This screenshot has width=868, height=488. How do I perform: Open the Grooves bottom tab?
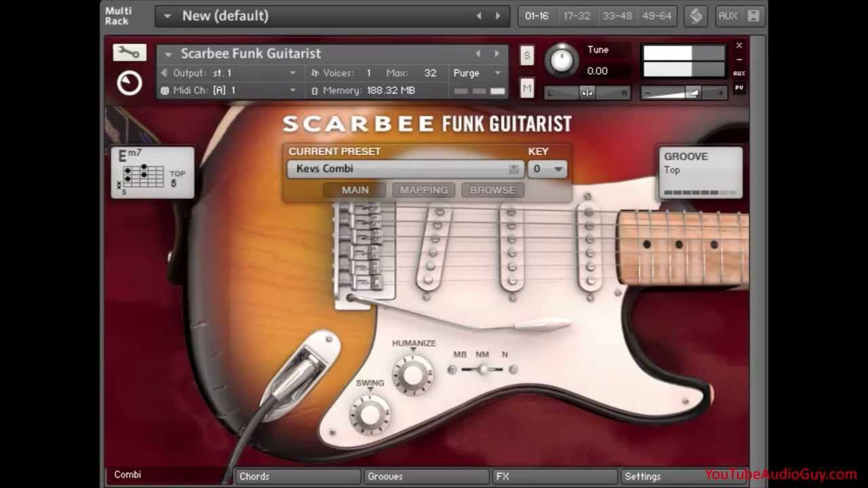click(x=426, y=476)
